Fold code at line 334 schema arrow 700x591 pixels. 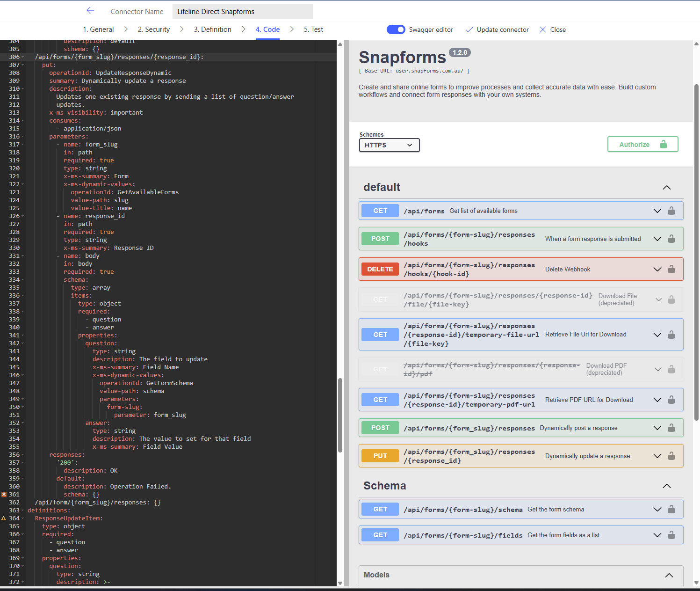click(22, 279)
